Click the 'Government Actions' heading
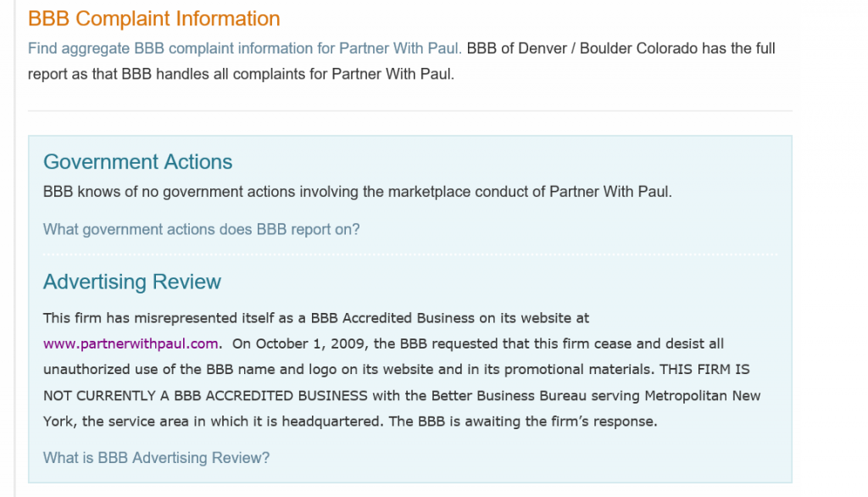Screen dimensions: 868x497 coord(138,162)
